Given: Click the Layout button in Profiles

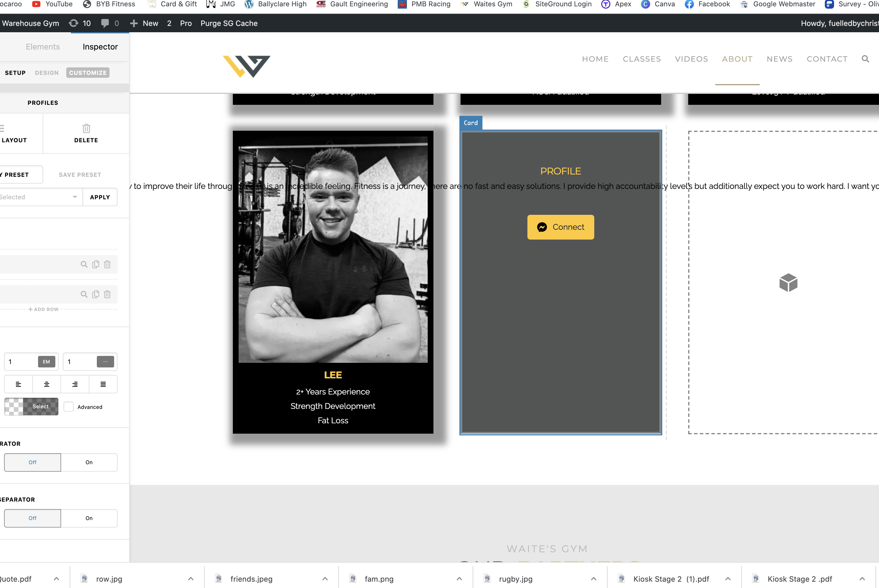Looking at the screenshot, I should click(14, 134).
